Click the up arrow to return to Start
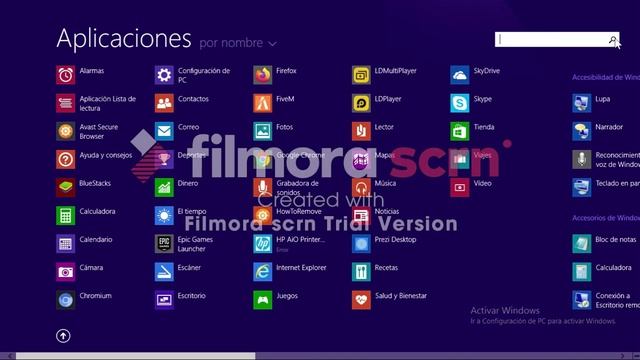The image size is (640, 360). (63, 336)
